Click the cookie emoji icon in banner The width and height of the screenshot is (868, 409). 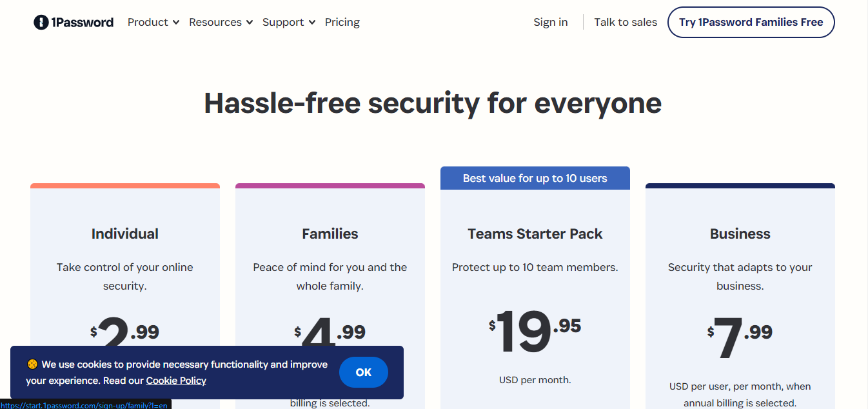32,364
